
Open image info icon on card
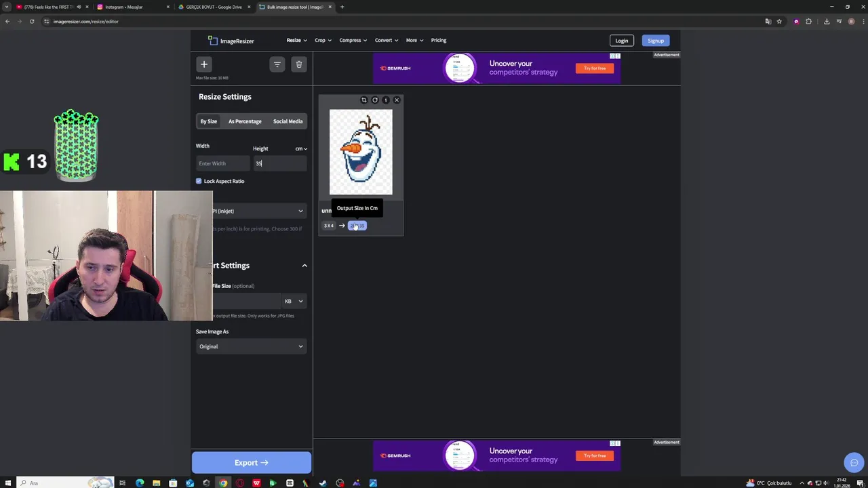tap(386, 100)
